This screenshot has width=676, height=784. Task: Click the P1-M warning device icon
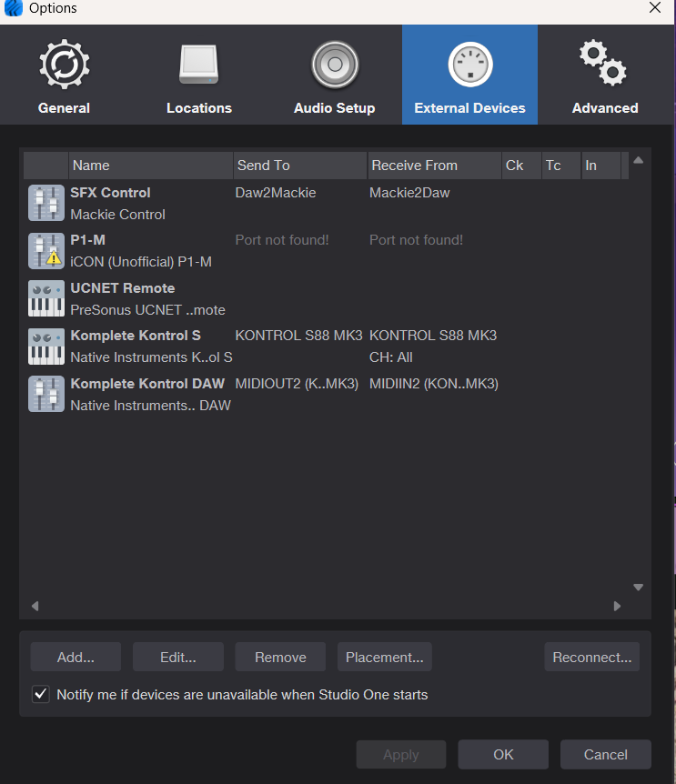coord(46,251)
